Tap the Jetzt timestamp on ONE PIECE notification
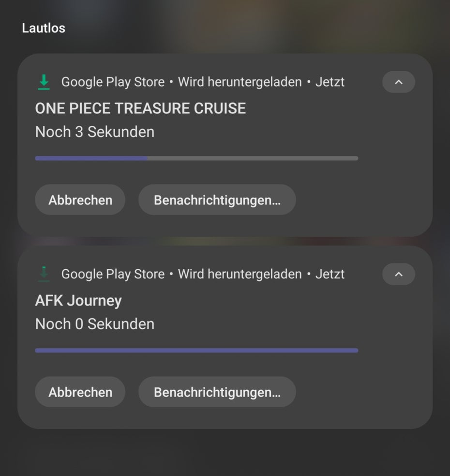This screenshot has width=450, height=476. coord(330,82)
